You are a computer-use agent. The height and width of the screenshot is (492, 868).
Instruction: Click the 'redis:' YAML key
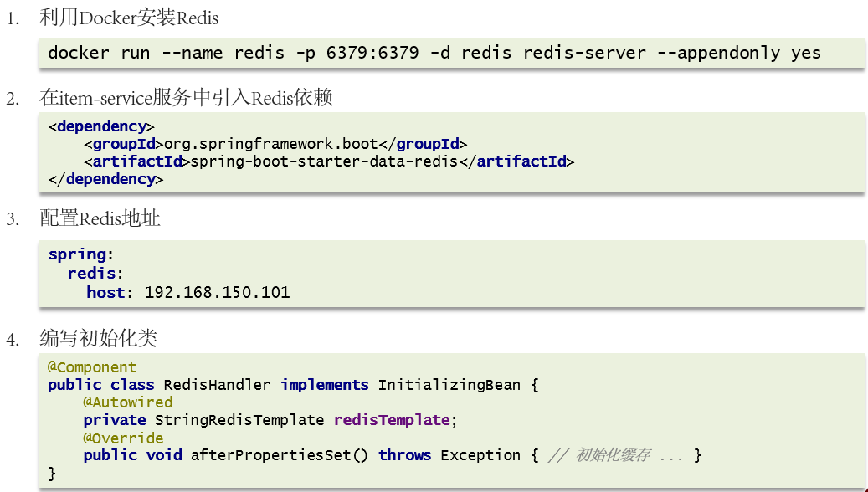coord(95,274)
